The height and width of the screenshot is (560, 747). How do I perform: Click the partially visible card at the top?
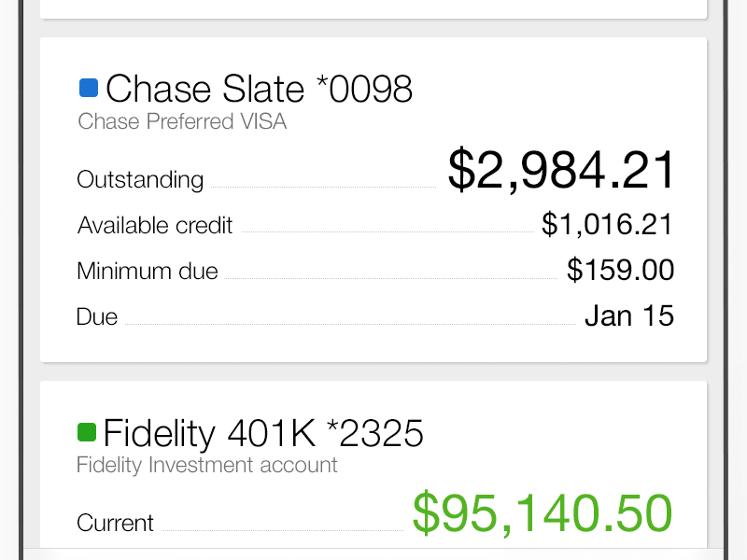coord(373,7)
